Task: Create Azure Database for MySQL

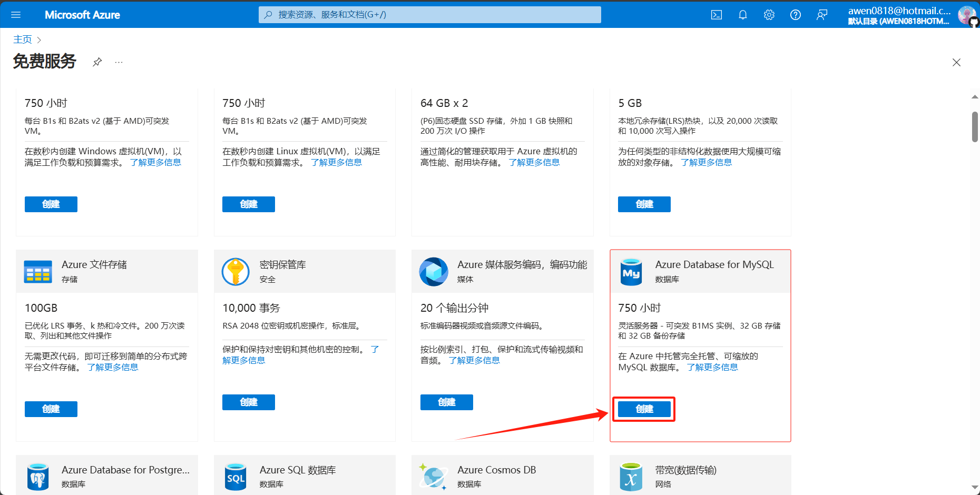Action: [644, 409]
